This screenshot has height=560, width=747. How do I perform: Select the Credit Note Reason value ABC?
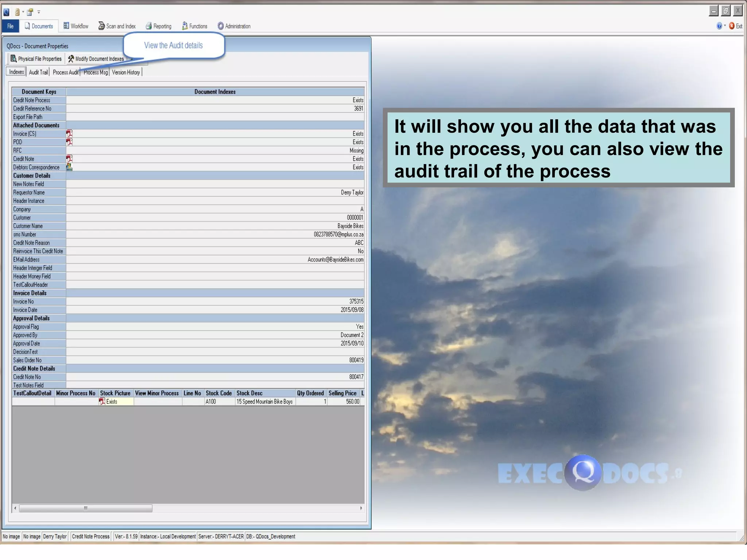click(x=359, y=243)
